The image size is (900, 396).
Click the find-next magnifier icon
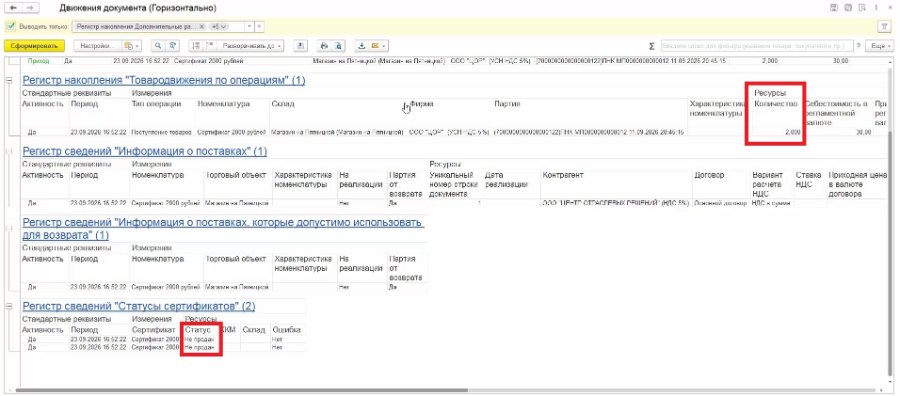coord(172,46)
